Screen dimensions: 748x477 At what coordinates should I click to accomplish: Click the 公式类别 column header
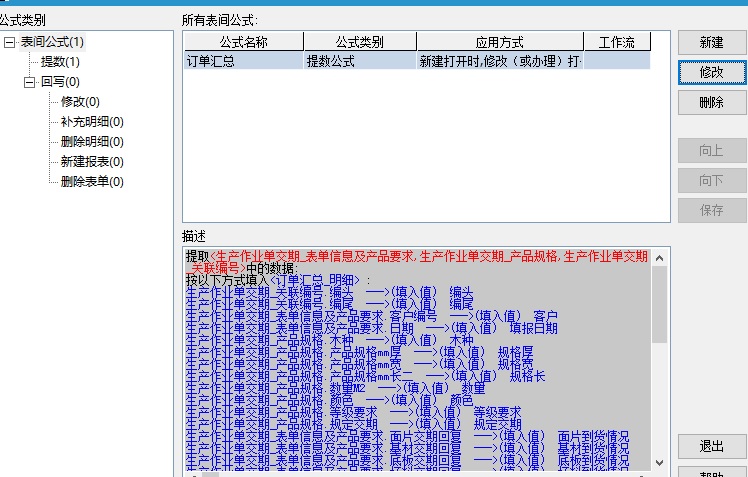click(x=359, y=42)
